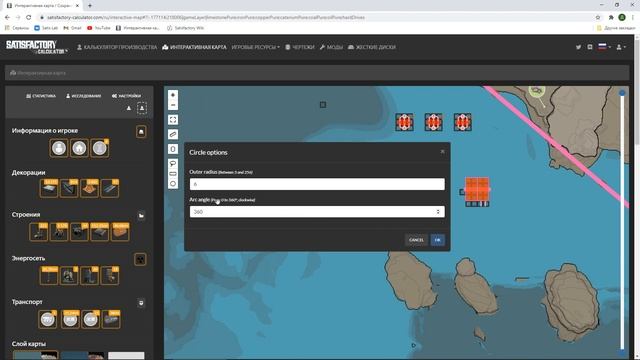Click the home icon in Информация о игроке

pos(79,148)
